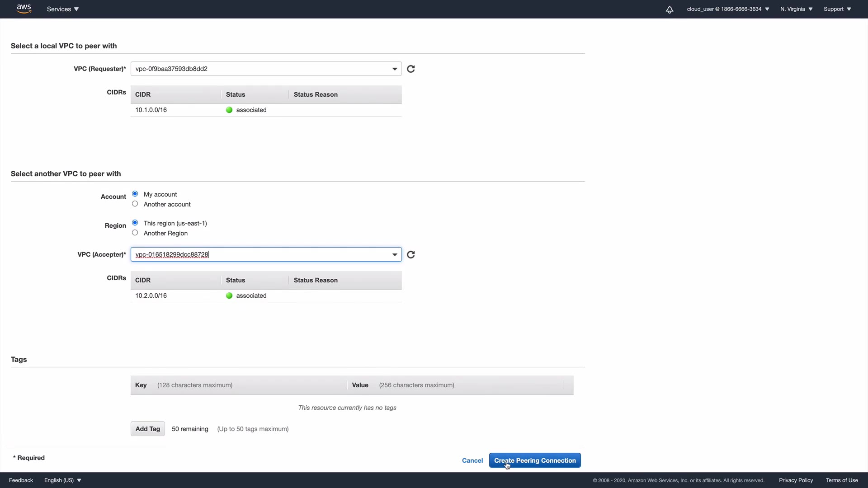Open the Services menu
868x488 pixels.
[63, 9]
